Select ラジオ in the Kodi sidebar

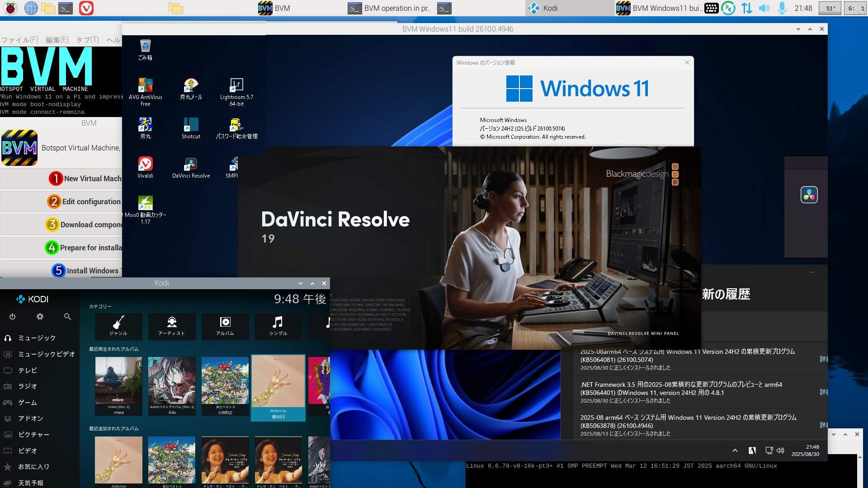(40, 386)
